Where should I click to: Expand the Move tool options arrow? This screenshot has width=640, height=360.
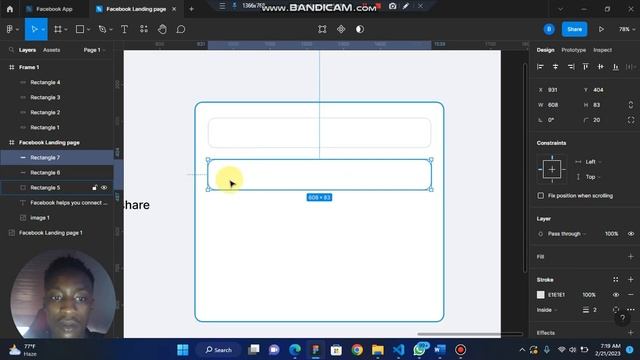(x=43, y=30)
